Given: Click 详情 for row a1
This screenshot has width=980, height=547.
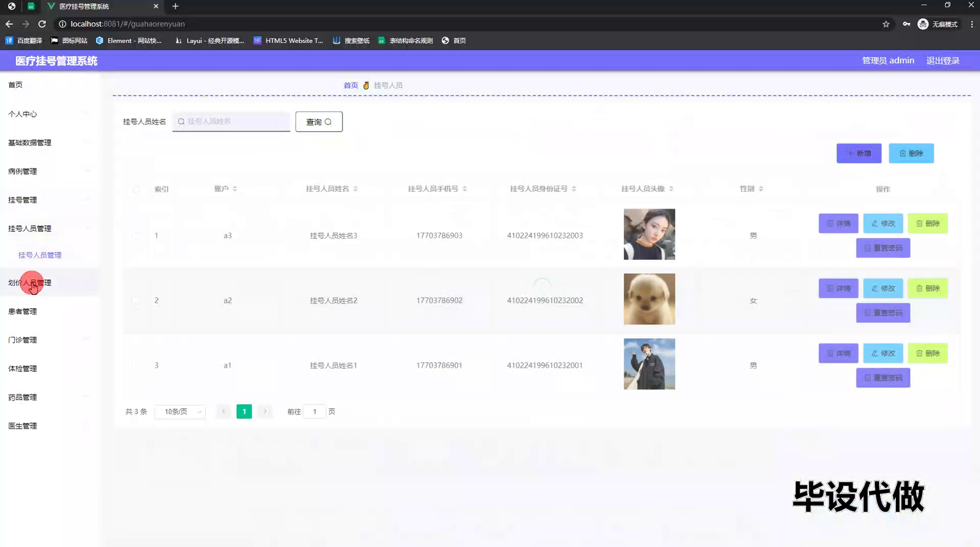Looking at the screenshot, I should (x=839, y=353).
